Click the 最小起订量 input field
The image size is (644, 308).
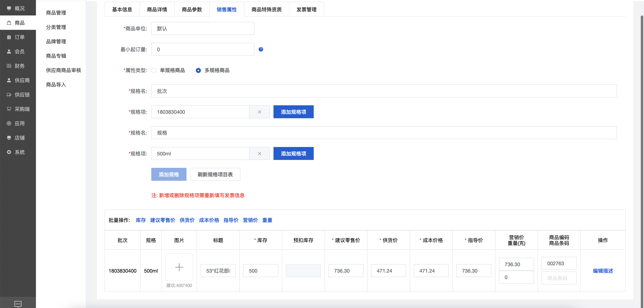point(203,49)
